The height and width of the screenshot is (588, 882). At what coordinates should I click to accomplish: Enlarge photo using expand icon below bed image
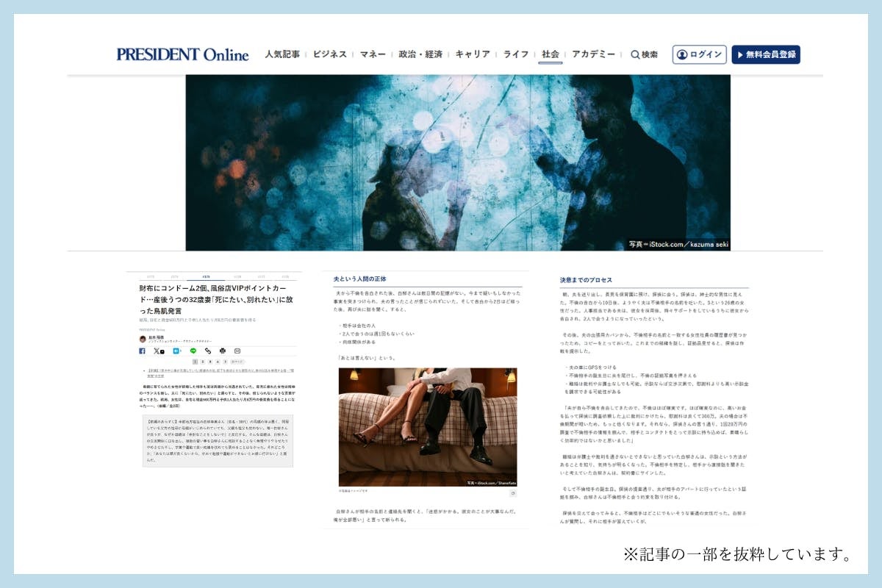(512, 493)
